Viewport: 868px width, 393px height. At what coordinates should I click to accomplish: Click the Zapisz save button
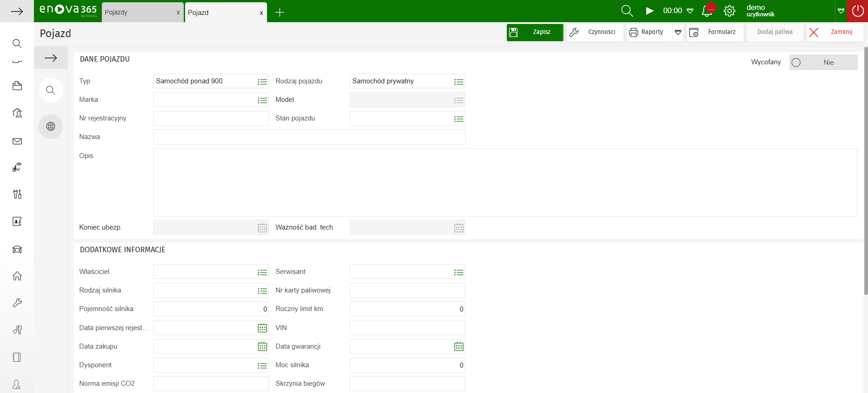[535, 32]
